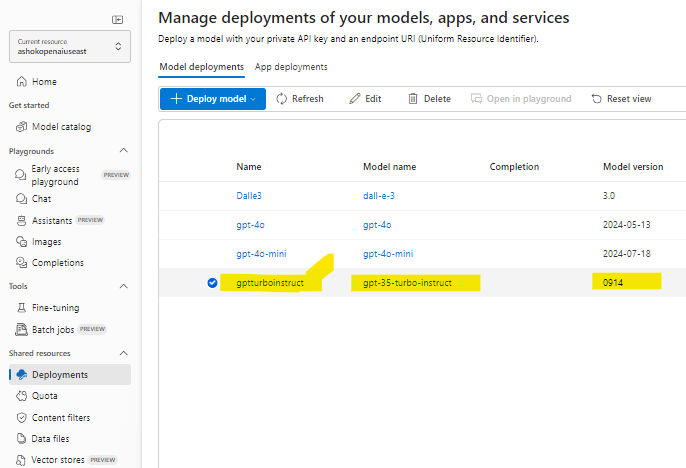Open the Chat playground
The width and height of the screenshot is (686, 468).
34,199
